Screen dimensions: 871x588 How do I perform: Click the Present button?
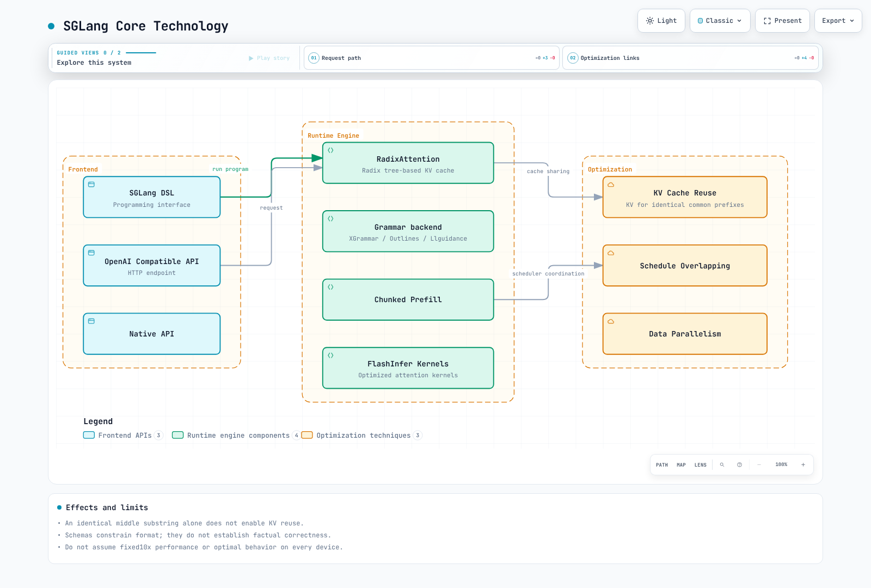pos(782,21)
